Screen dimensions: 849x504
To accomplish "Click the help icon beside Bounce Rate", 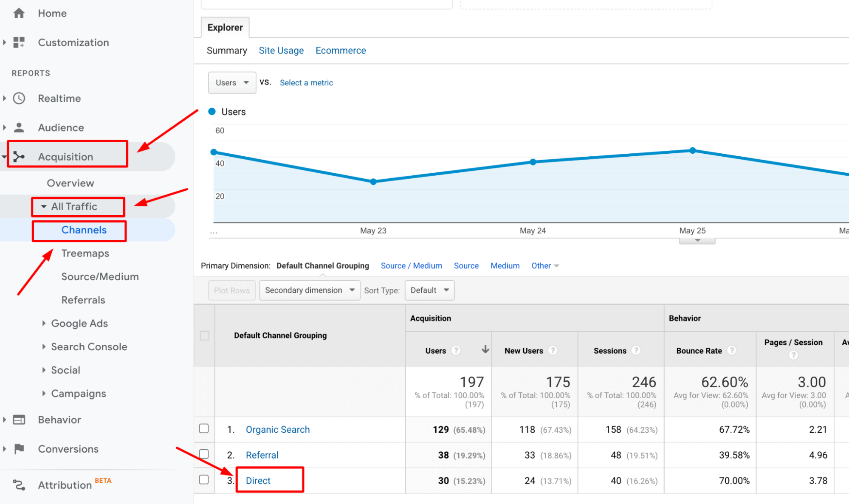I will (x=731, y=350).
